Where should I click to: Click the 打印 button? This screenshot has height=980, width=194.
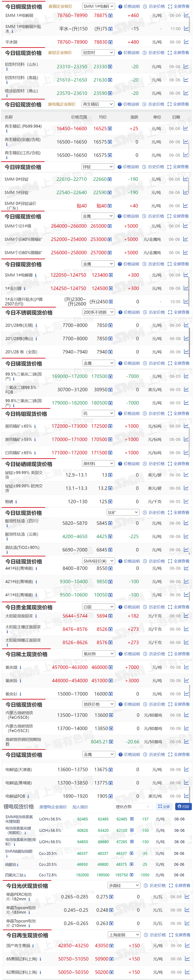pyautogui.click(x=183, y=807)
